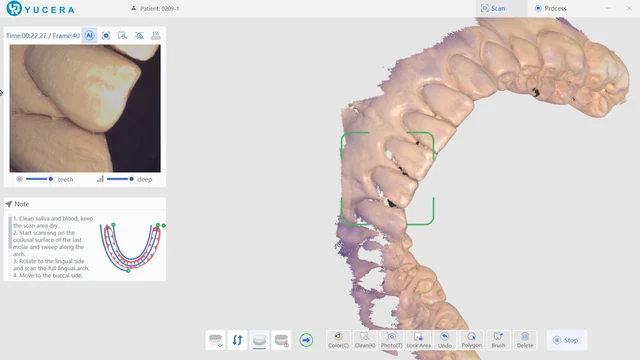
Task: Select the bite scan icon with red mark
Action: [281, 340]
